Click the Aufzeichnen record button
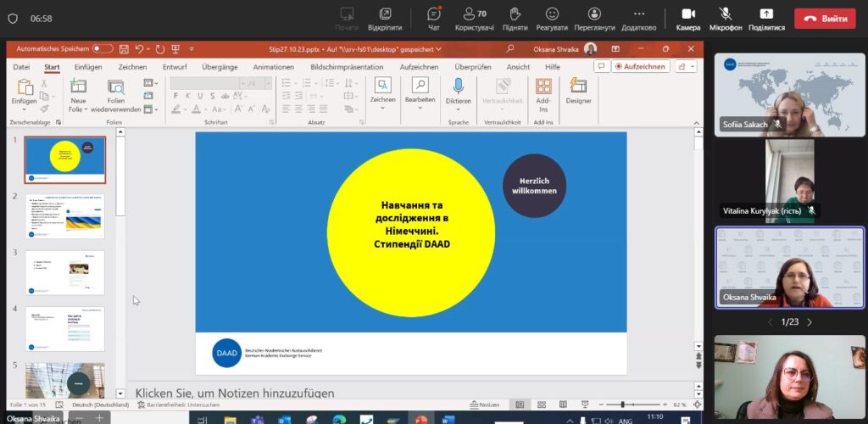The width and height of the screenshot is (868, 424). (642, 67)
